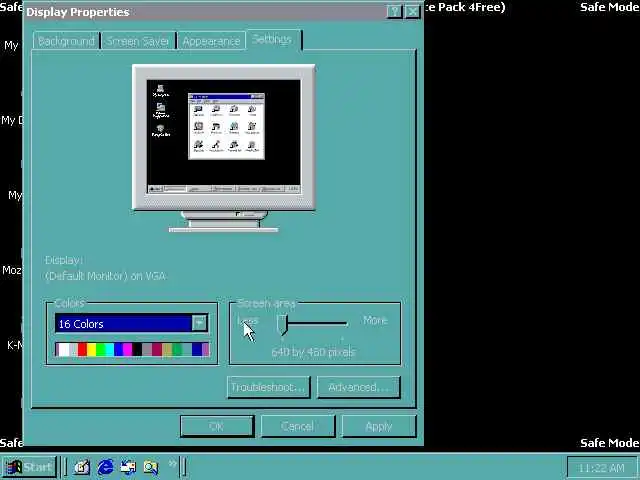The image size is (640, 480).
Task: Open the magnifier search quick launch icon
Action: [151, 467]
